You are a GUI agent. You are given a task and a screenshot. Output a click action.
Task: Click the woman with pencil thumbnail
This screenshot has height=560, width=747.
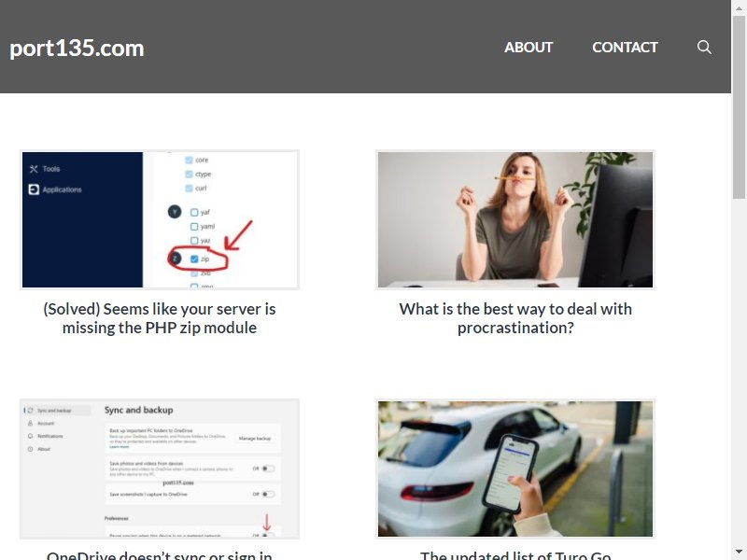515,219
